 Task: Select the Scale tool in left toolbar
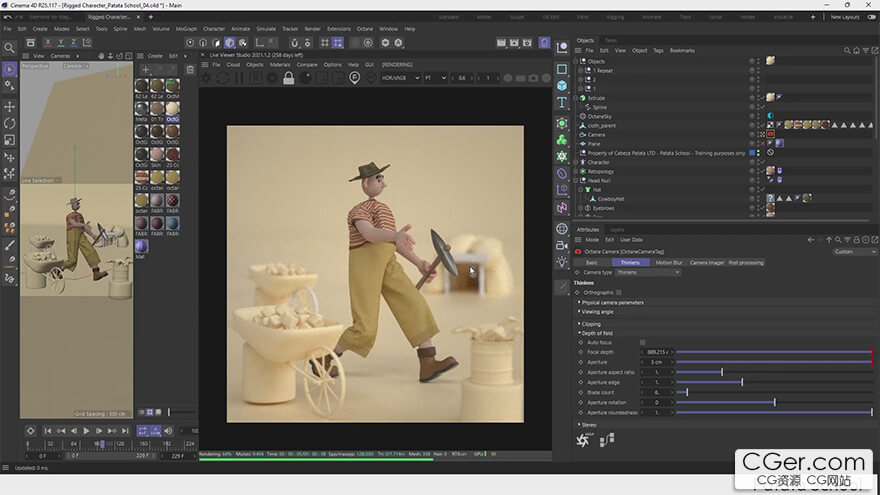click(x=10, y=140)
